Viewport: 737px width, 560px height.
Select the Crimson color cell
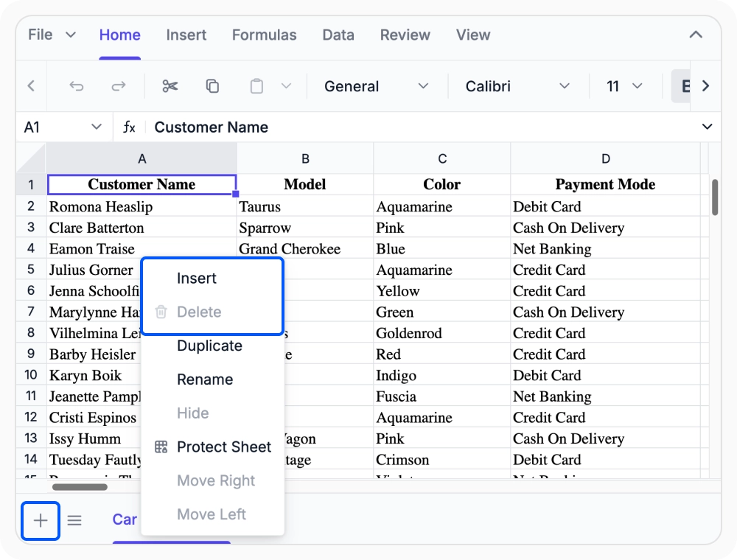[441, 460]
